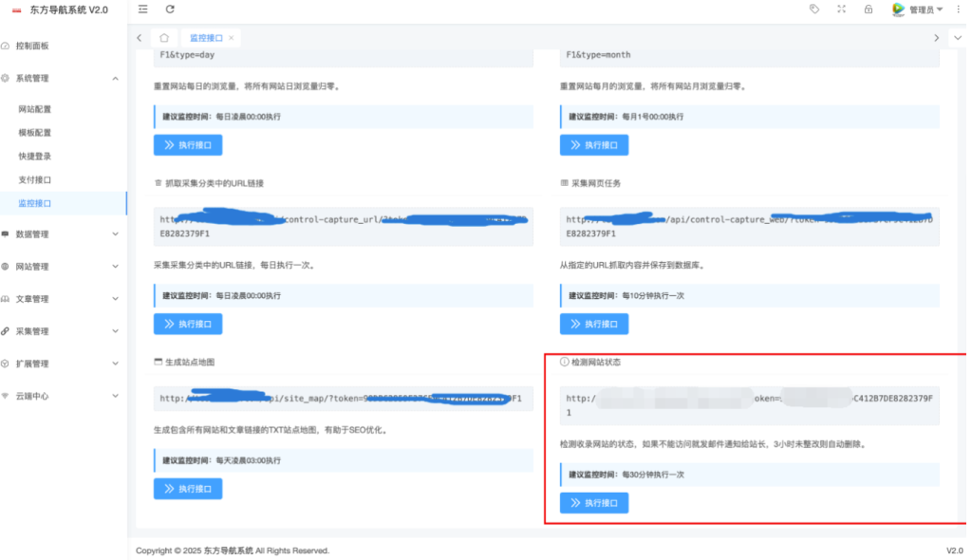Click the F1&type=day URL field
This screenshot has height=560, width=972.
pyautogui.click(x=344, y=58)
